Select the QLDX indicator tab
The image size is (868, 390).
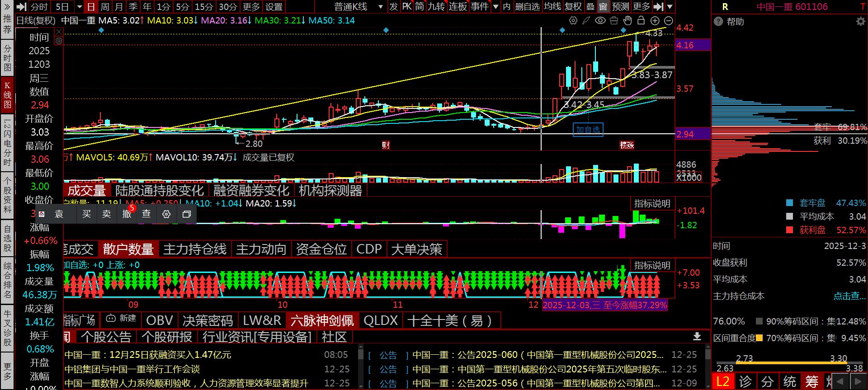(x=381, y=320)
